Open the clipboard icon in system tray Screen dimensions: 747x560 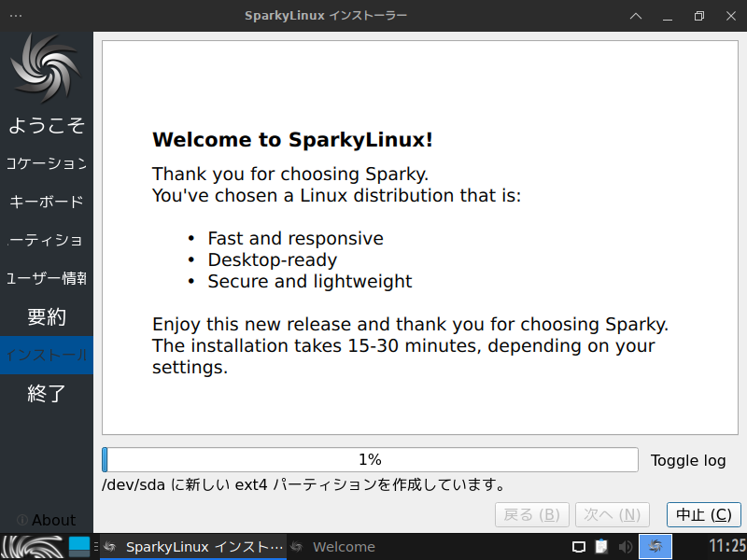pyautogui.click(x=601, y=546)
